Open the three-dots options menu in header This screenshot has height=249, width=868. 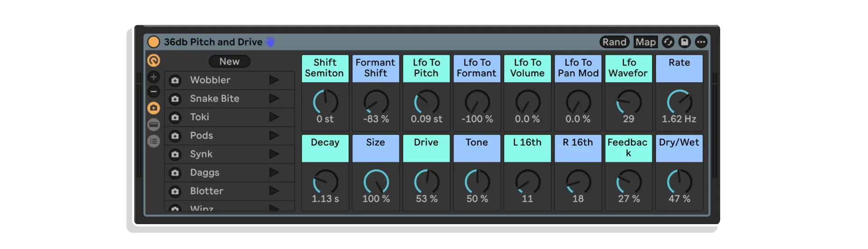[x=701, y=42]
